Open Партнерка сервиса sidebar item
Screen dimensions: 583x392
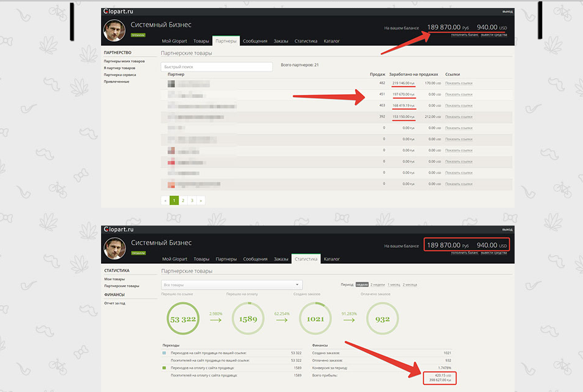pyautogui.click(x=120, y=75)
